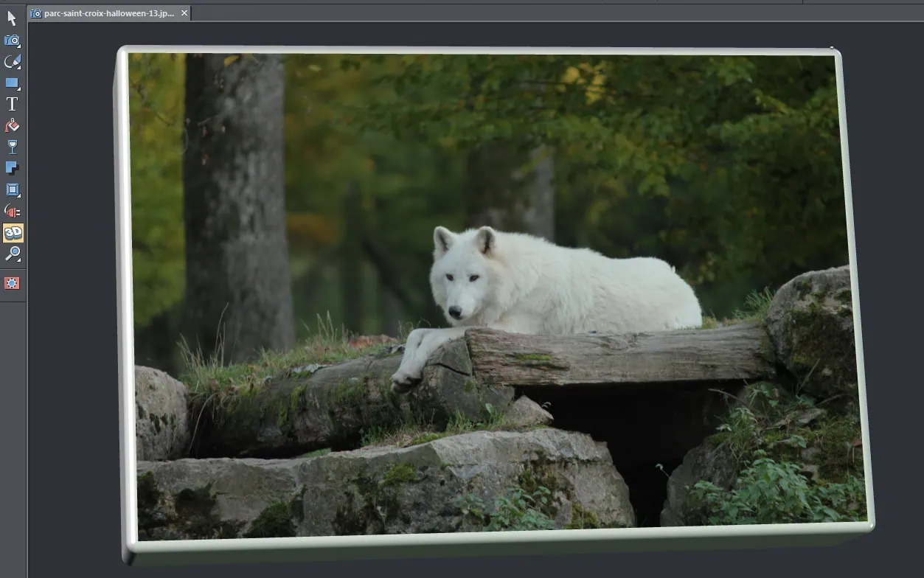This screenshot has width=924, height=578.
Task: Open the Rectangle shape tool flyout
Action: click(x=13, y=83)
